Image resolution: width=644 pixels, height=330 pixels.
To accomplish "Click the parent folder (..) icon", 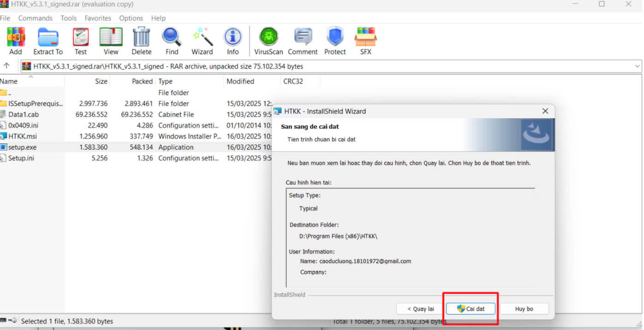I will point(3,92).
